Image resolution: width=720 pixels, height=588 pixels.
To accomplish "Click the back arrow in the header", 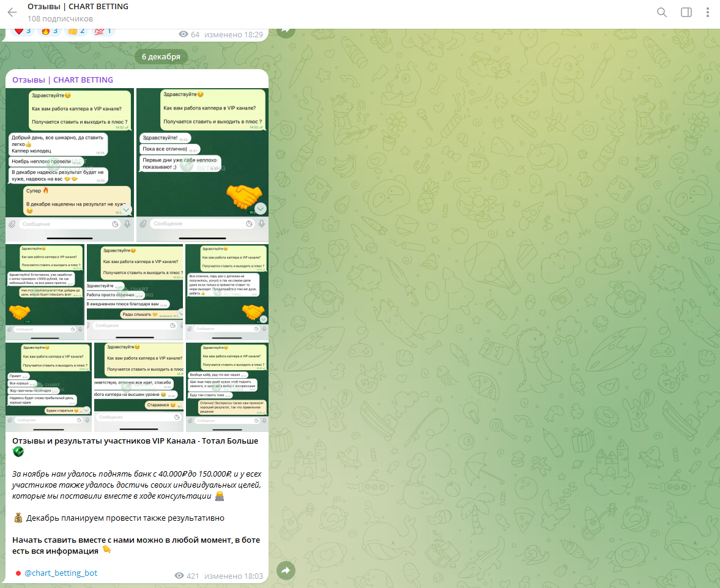I will click(12, 12).
